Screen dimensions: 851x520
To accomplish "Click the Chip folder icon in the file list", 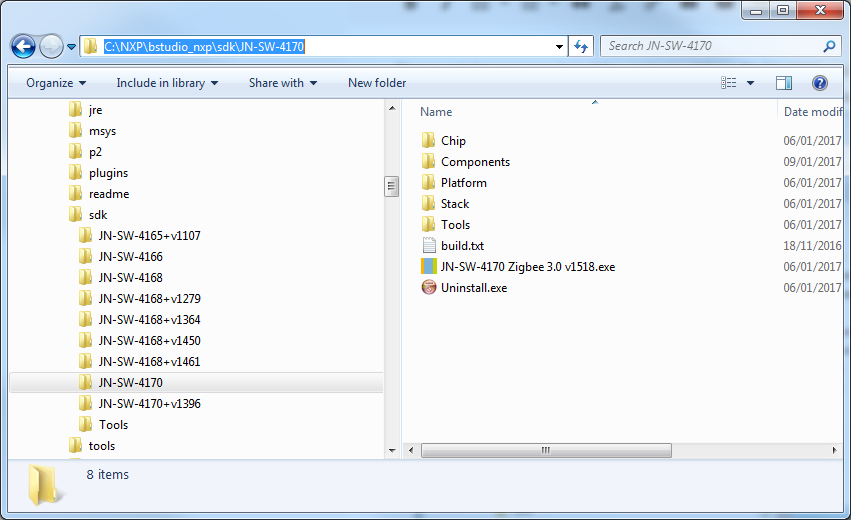I will (429, 141).
